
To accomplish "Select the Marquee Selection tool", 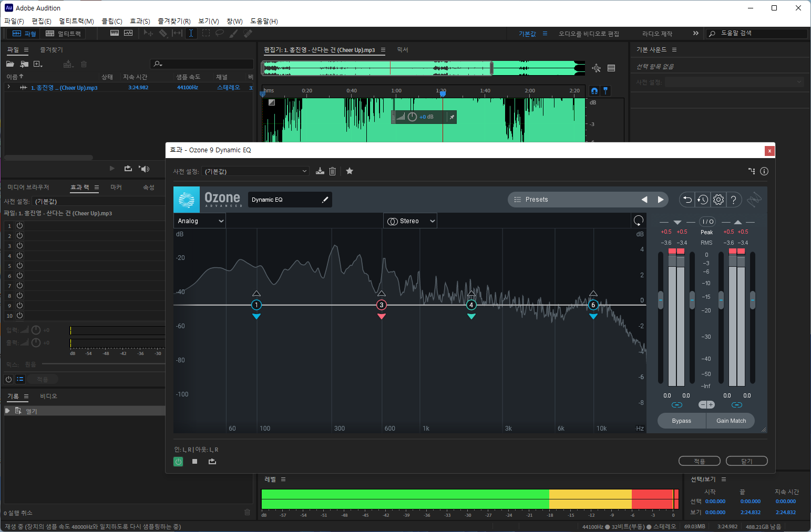I will [x=206, y=33].
